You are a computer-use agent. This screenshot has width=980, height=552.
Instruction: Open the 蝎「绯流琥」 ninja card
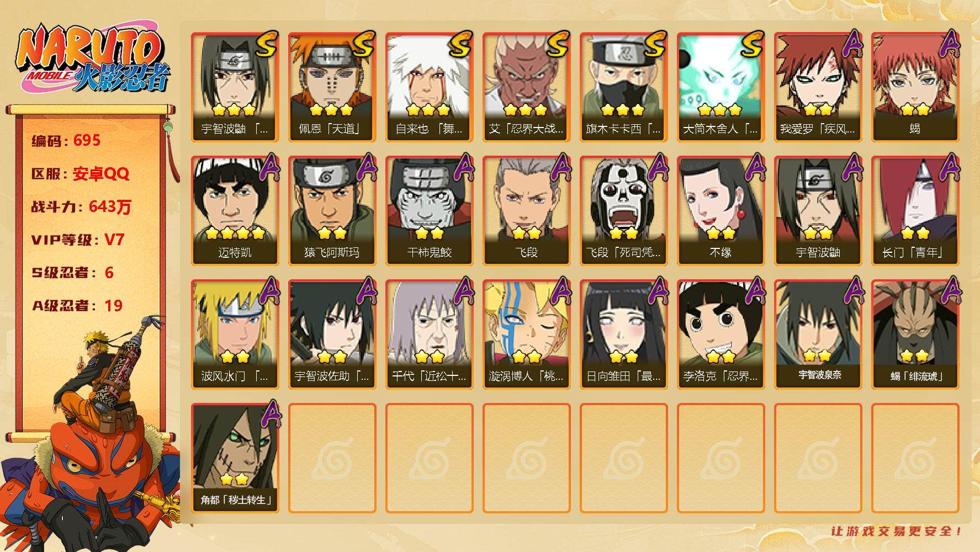click(x=915, y=335)
